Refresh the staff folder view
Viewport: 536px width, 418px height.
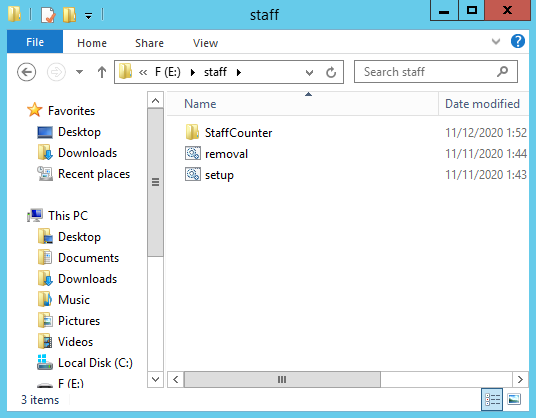tap(331, 72)
